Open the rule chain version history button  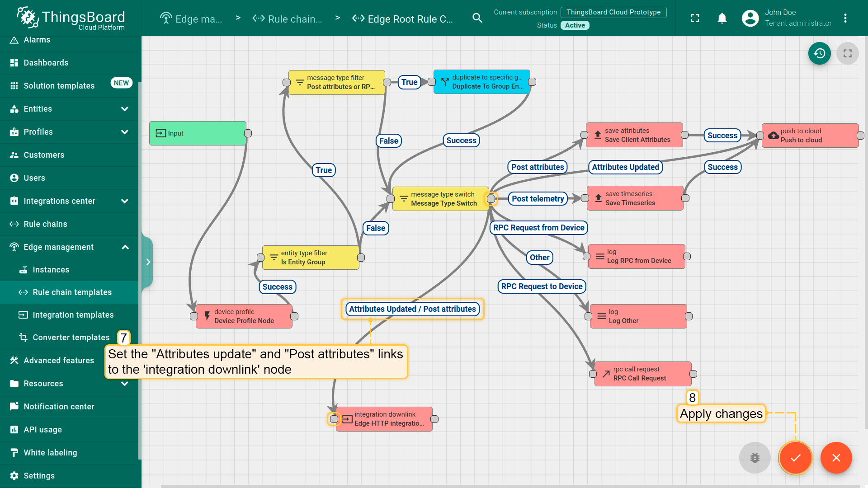coord(819,53)
